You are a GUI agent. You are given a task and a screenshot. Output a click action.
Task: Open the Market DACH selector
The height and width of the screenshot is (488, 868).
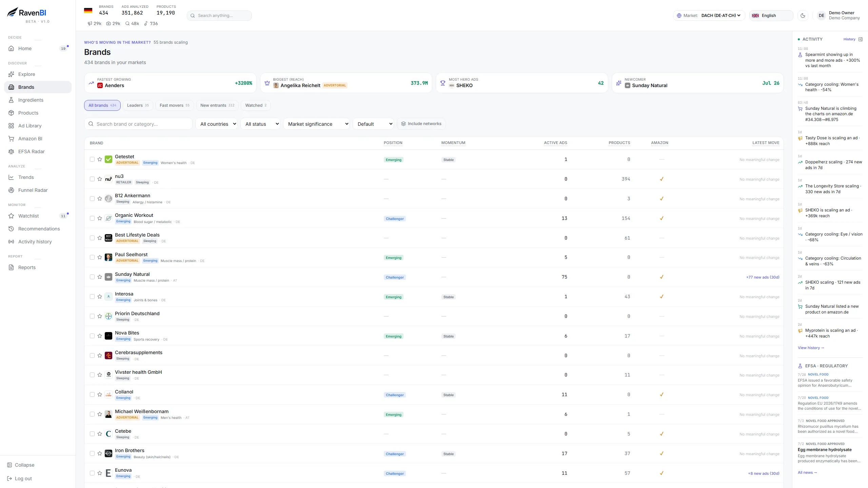(709, 16)
